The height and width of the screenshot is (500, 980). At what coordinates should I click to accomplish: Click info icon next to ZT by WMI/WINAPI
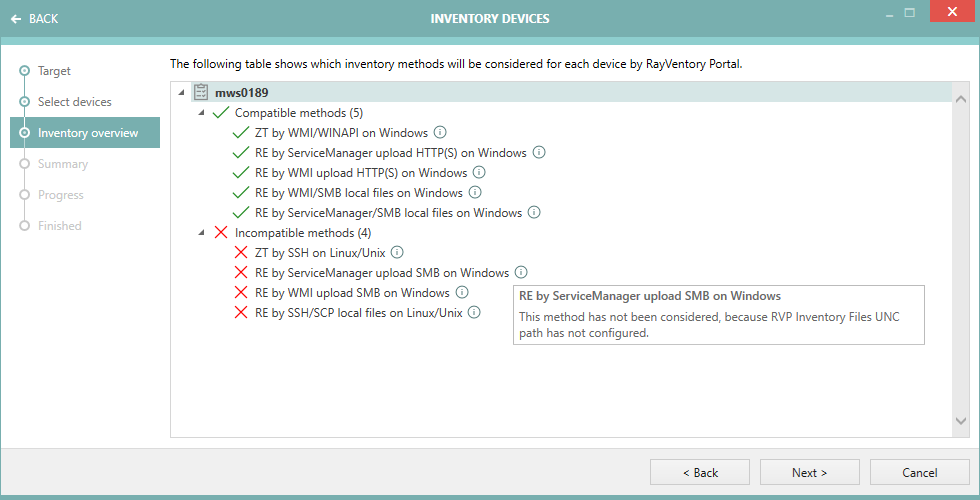440,132
